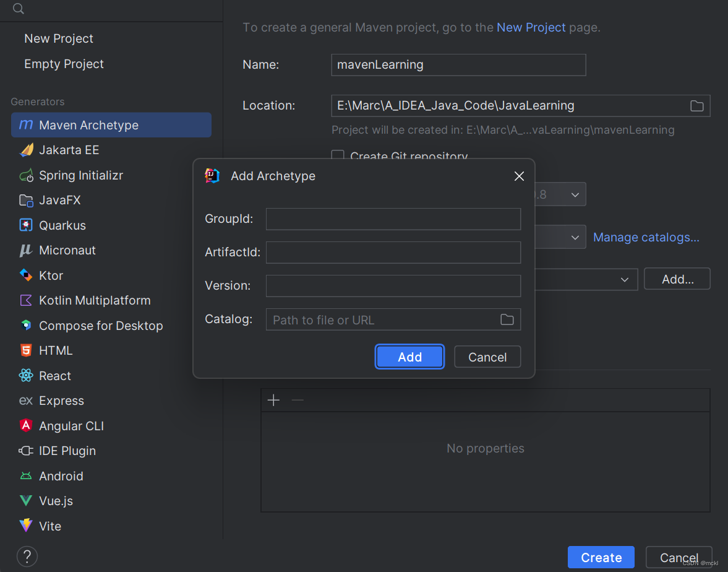Click the React atom icon
The image size is (728, 572).
(26, 375)
